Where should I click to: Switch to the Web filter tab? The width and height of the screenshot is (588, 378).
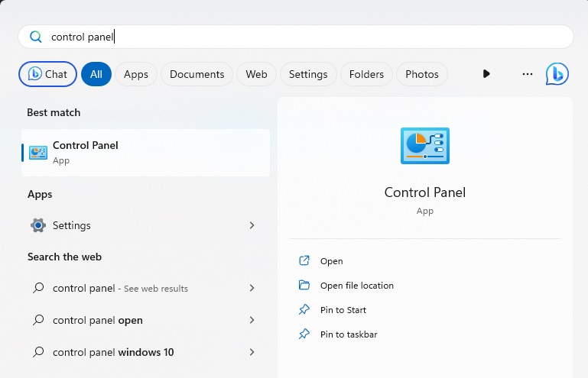pos(256,74)
